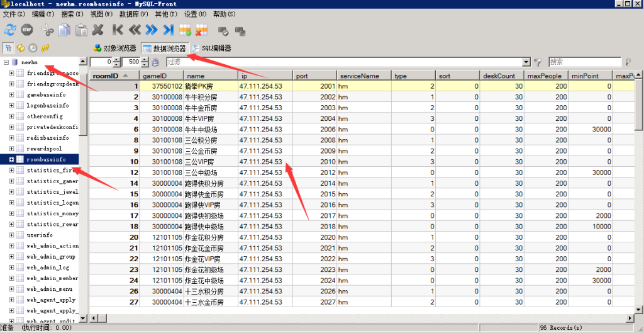Image resolution: width=644 pixels, height=333 pixels.
Task: Switch to the SQL编辑器 tab
Action: [211, 48]
